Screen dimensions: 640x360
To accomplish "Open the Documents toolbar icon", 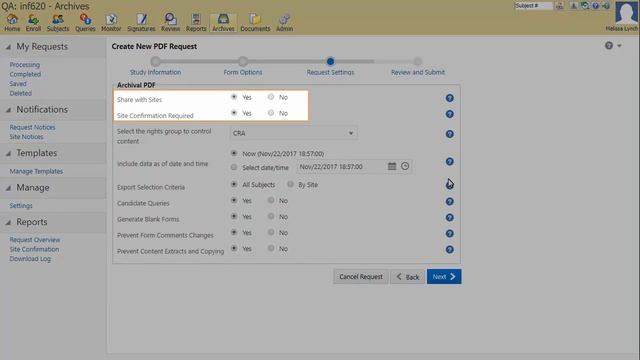I will pyautogui.click(x=255, y=22).
